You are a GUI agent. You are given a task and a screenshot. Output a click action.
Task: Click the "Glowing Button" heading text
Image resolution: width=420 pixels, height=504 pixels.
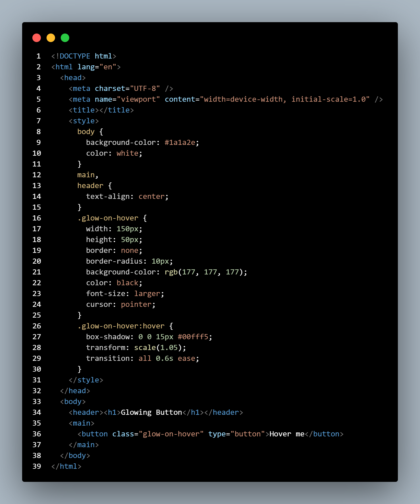click(x=151, y=413)
